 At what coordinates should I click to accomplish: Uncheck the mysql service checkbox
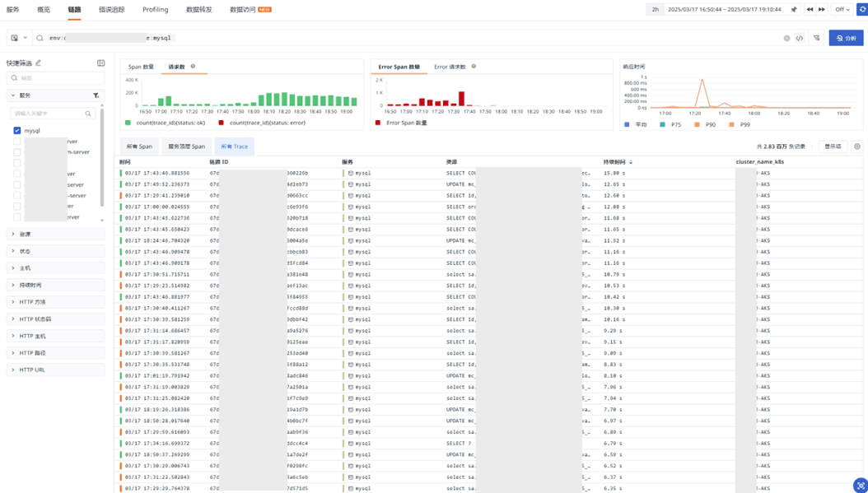click(17, 130)
